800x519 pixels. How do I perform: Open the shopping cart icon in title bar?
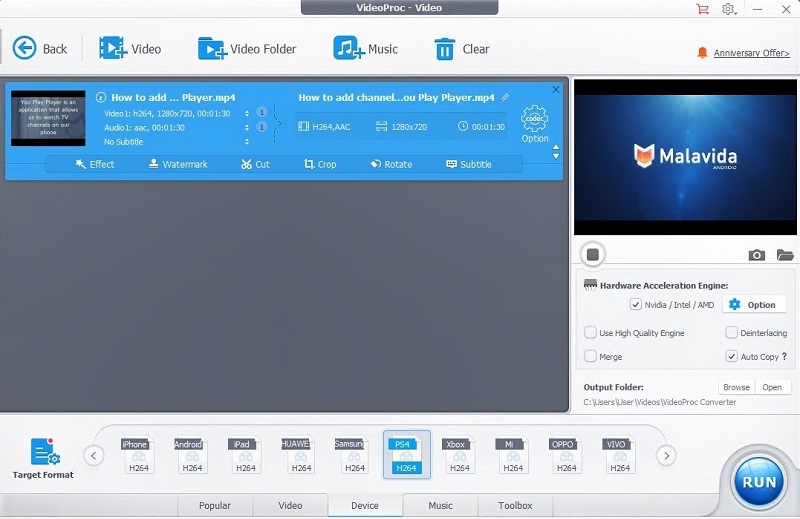coord(702,9)
